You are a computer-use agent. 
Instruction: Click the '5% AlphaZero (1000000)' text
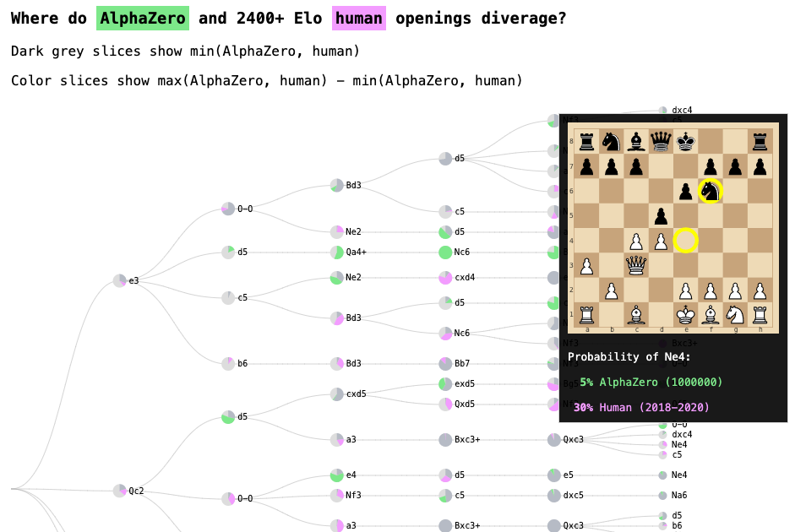(x=651, y=383)
